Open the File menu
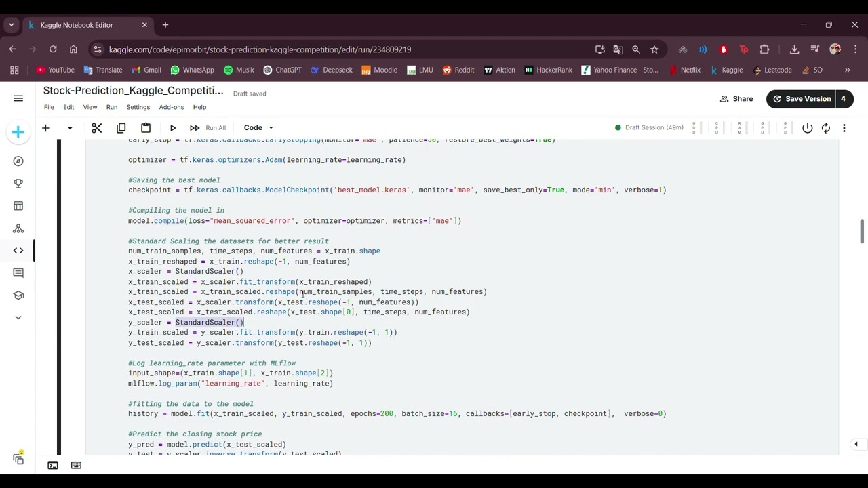This screenshot has height=488, width=868. (49, 107)
